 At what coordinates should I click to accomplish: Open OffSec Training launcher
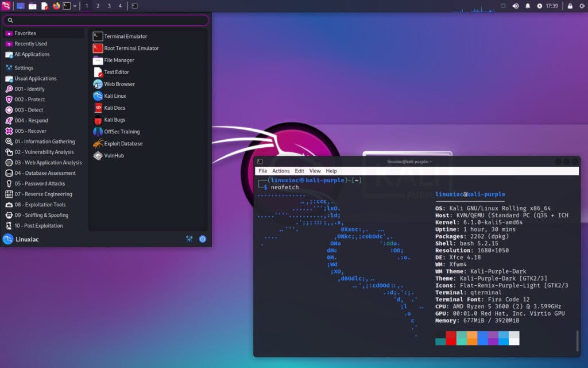(121, 132)
